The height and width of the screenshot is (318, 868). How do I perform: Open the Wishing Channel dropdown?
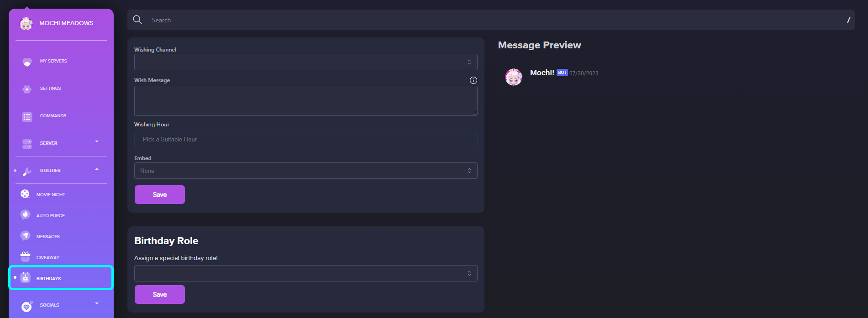click(x=305, y=62)
